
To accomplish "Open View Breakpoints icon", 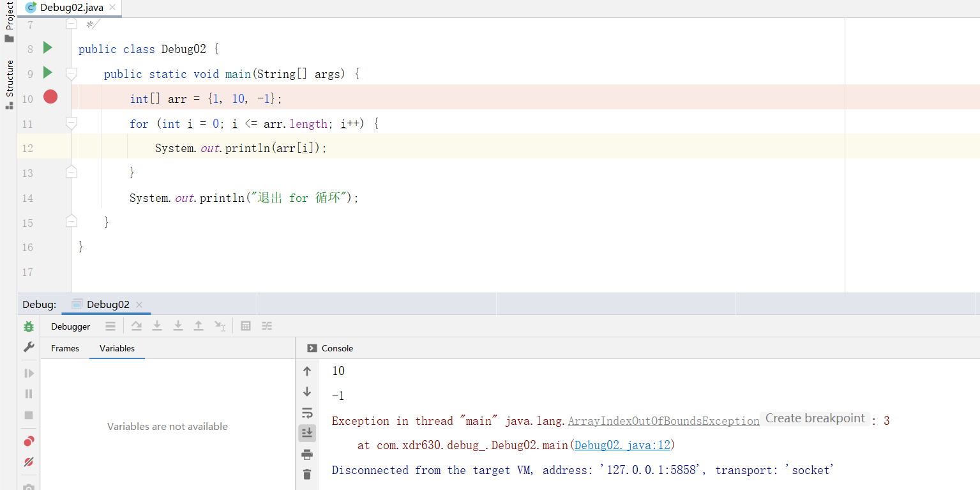I will tap(29, 441).
